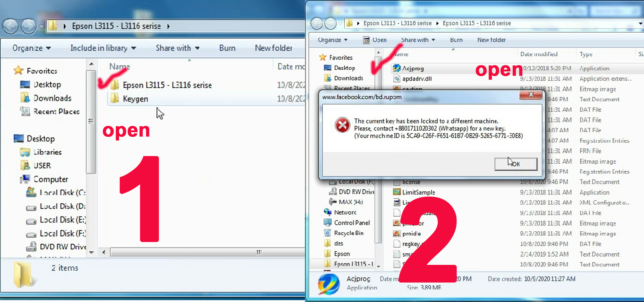Click the Back arrow in left window
The width and height of the screenshot is (644, 302).
[10, 26]
